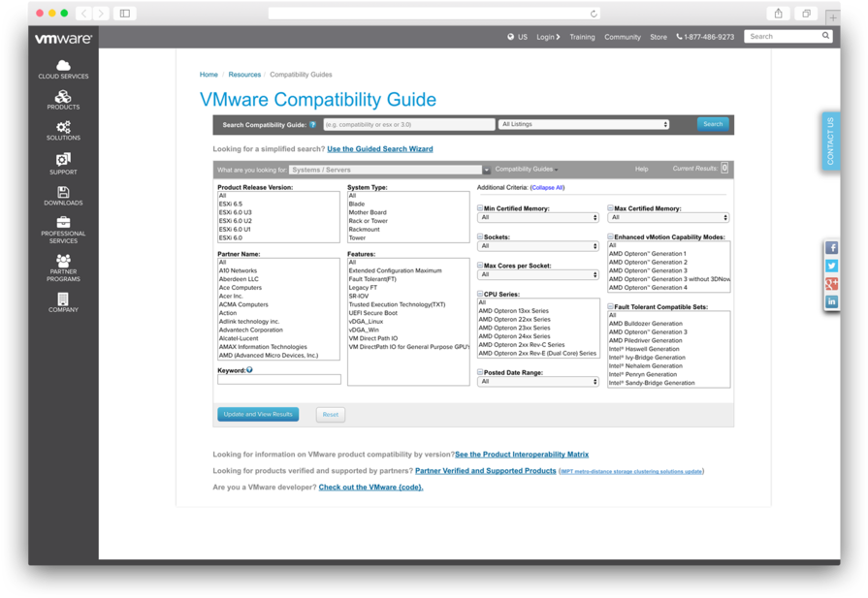Open the Training menu item
The image size is (868, 598).
[x=582, y=37]
